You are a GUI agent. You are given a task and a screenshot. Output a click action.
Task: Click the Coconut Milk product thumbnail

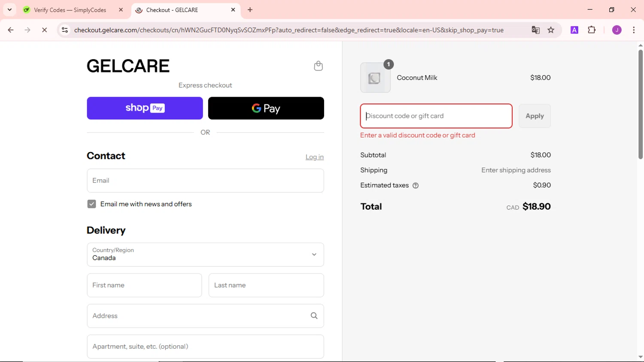(x=375, y=78)
